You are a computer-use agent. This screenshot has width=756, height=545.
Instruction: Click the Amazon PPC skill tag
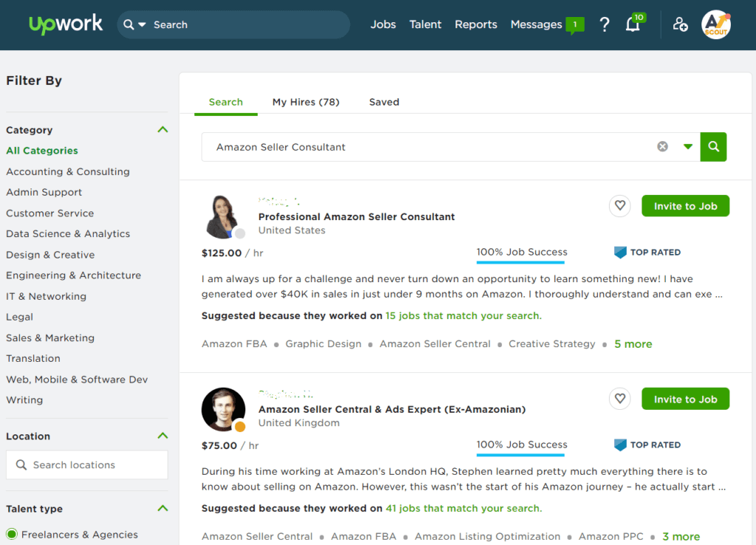(x=611, y=536)
